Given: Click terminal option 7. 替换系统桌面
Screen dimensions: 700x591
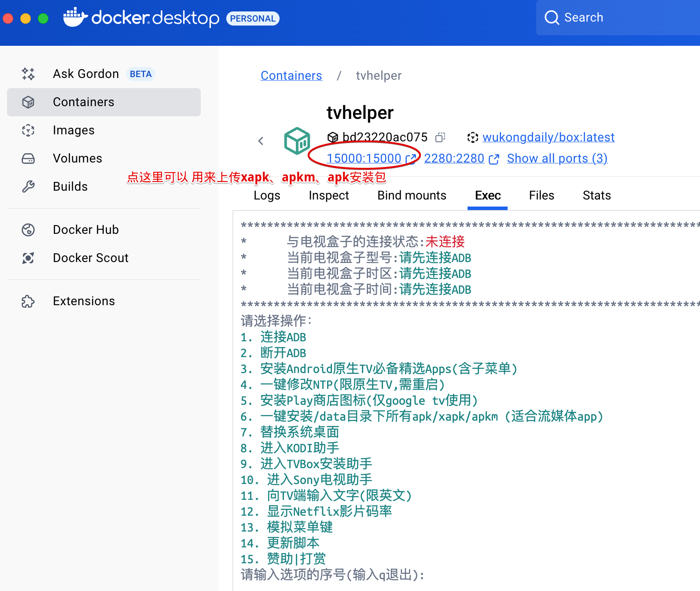Looking at the screenshot, I should coord(290,432).
